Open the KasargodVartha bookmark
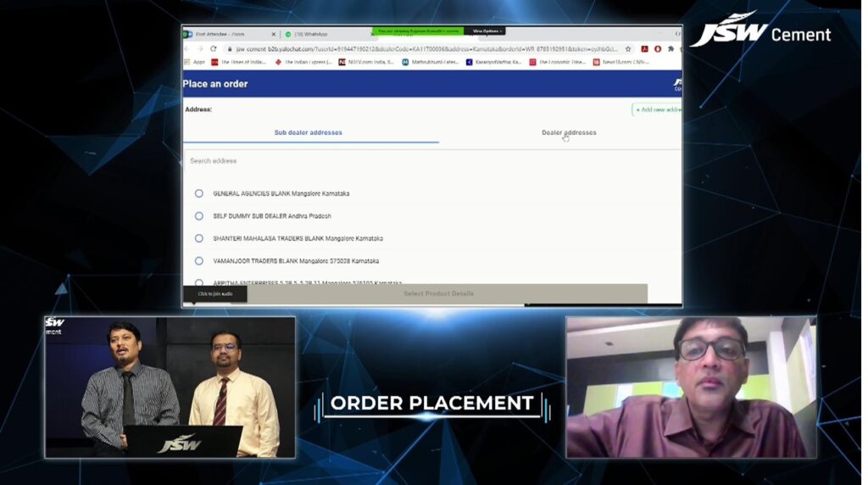The height and width of the screenshot is (485, 868). [x=494, y=62]
